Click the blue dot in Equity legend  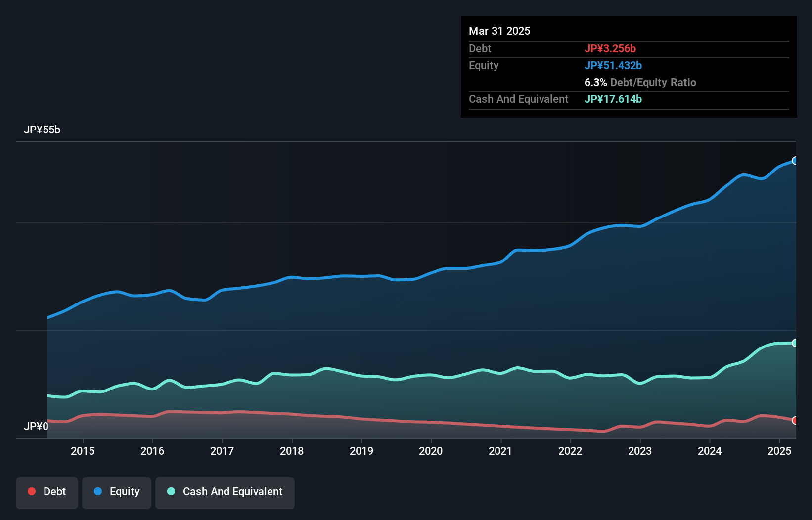coord(98,491)
